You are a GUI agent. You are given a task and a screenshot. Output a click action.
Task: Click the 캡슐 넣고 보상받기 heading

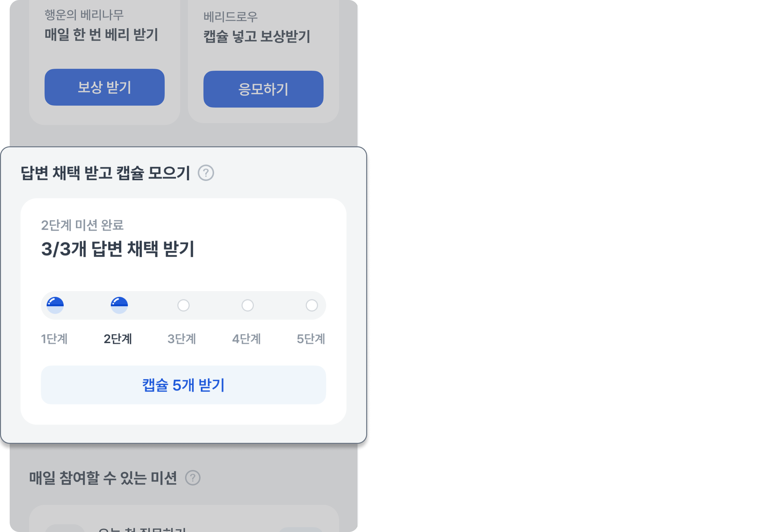[257, 37]
